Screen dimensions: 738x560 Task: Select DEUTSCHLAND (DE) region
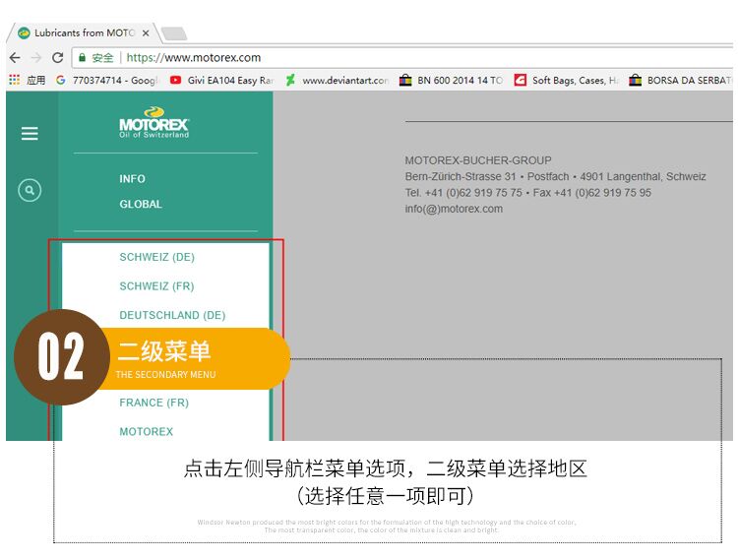[x=172, y=315]
